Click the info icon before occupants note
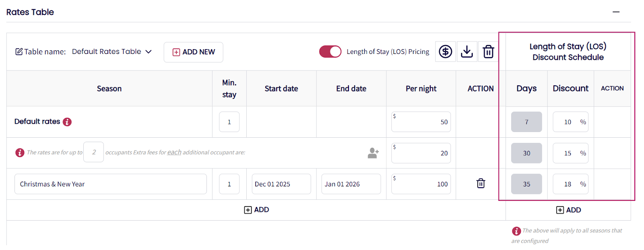644x250 pixels. 20,153
